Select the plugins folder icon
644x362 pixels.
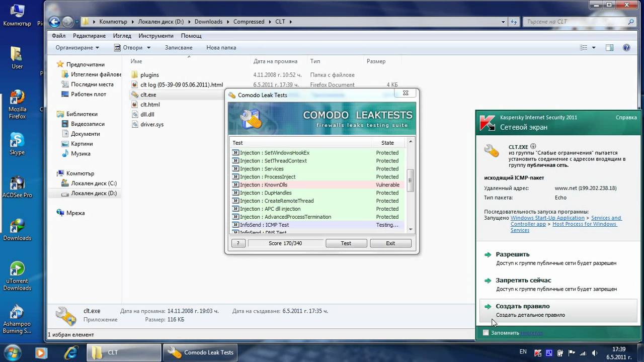[134, 75]
